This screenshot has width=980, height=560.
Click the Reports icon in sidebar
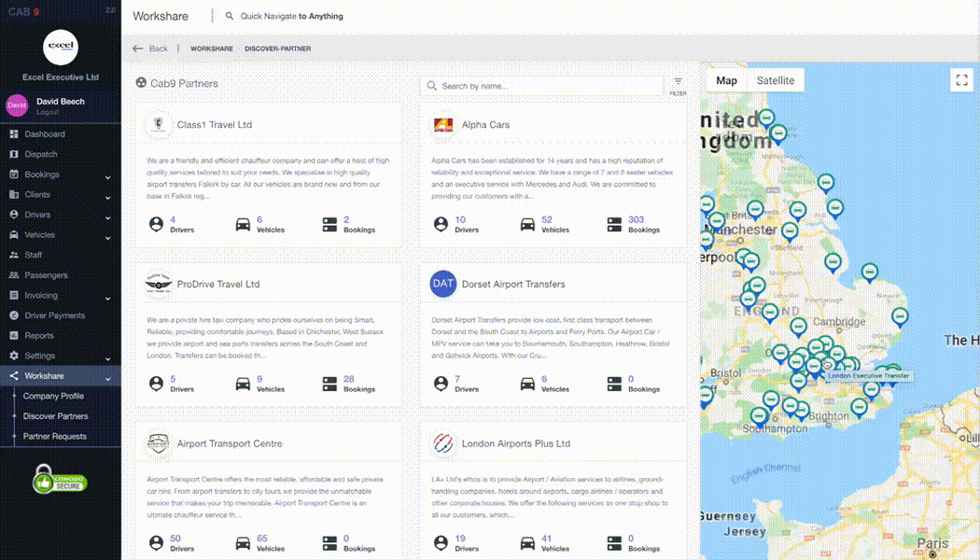pyautogui.click(x=14, y=335)
